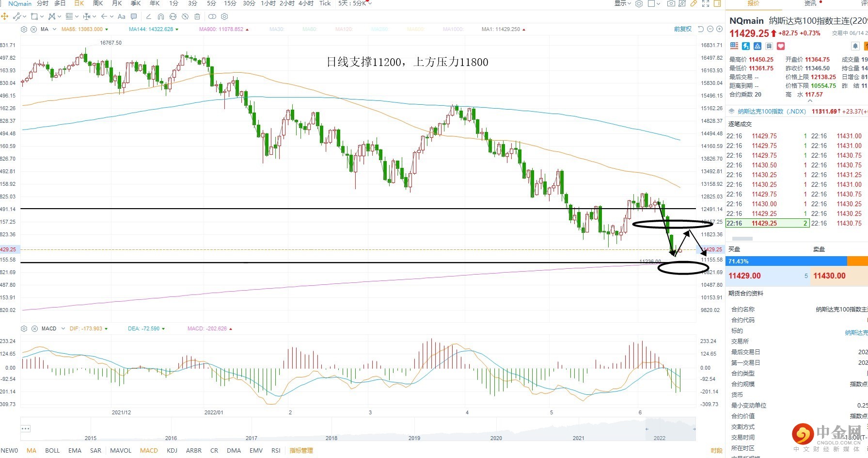Toggle the RSI indicator
The height and width of the screenshot is (458, 868).
pyautogui.click(x=276, y=450)
